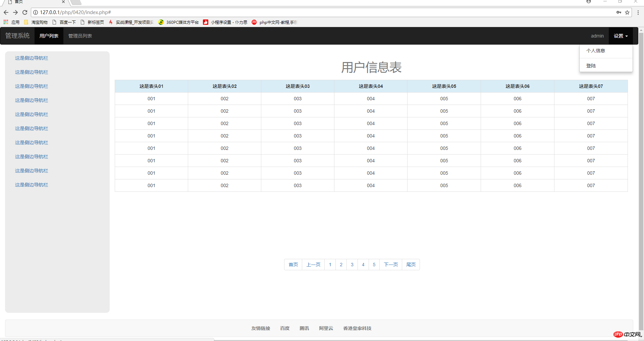Open the 实战课程 bookmark
This screenshot has height=341, width=644.
click(x=131, y=22)
